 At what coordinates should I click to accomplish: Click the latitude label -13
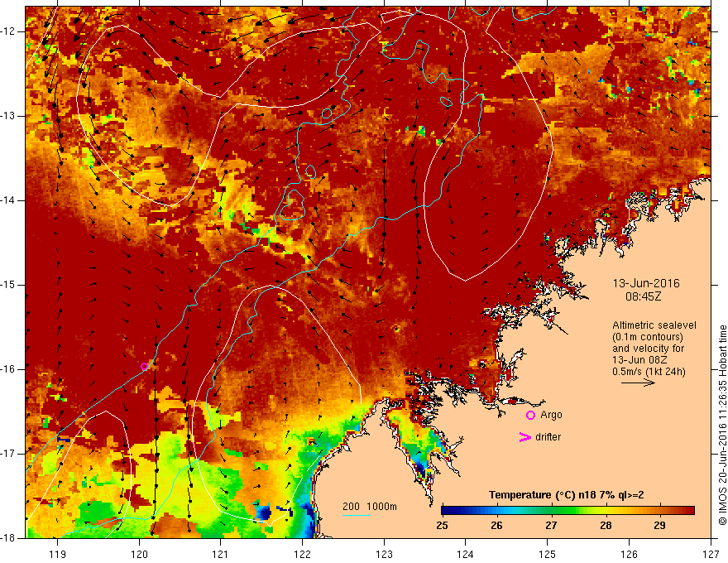[x=9, y=116]
